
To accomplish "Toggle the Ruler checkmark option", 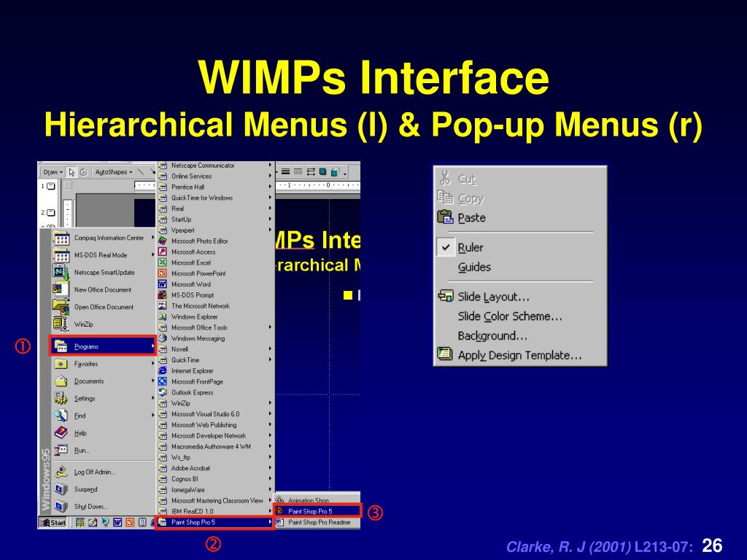I will tap(519, 248).
